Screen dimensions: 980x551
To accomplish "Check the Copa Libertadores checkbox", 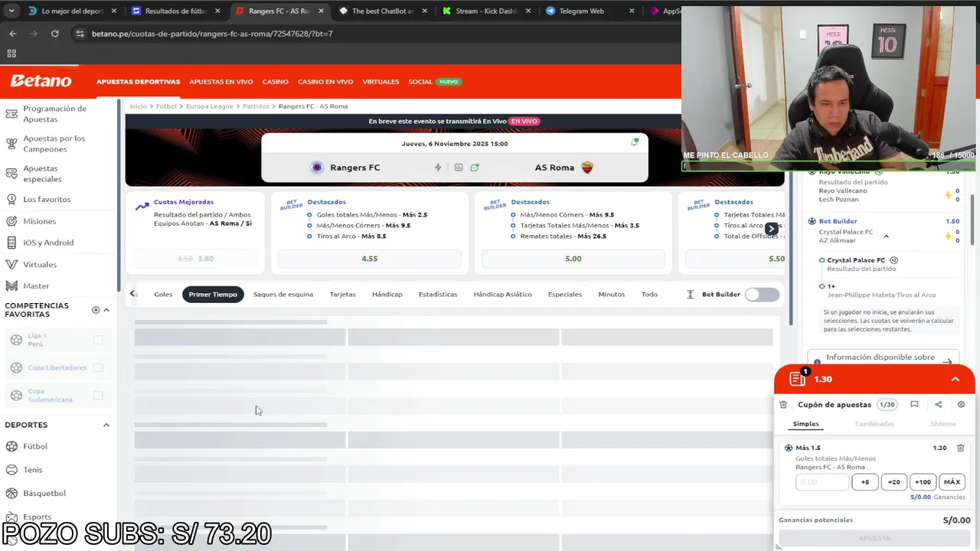I will pyautogui.click(x=98, y=368).
